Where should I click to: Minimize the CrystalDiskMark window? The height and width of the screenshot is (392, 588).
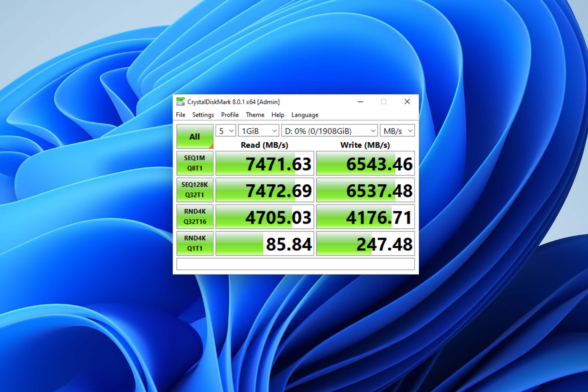click(360, 102)
